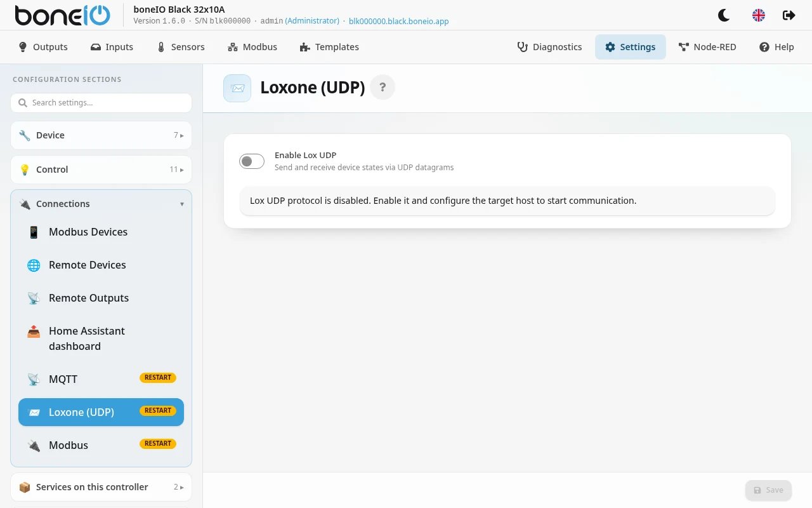Click the Lox UDP disabled info message

[x=507, y=201]
